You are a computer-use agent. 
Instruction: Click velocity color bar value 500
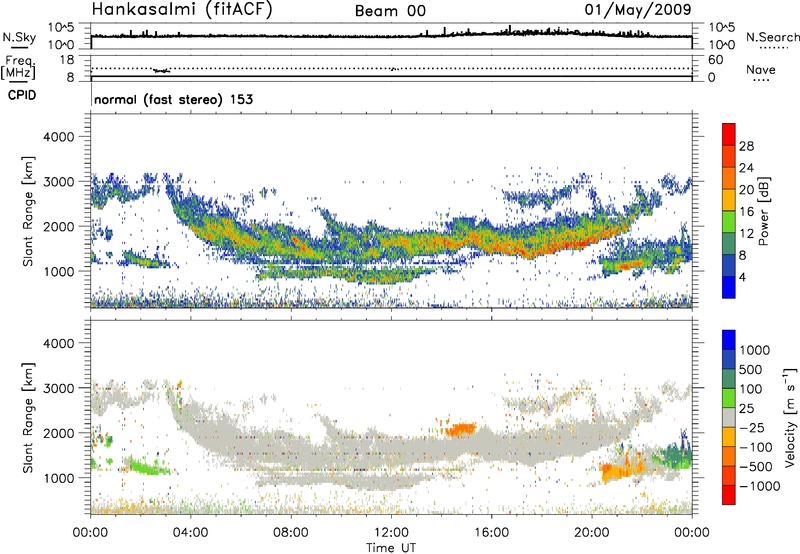click(751, 370)
